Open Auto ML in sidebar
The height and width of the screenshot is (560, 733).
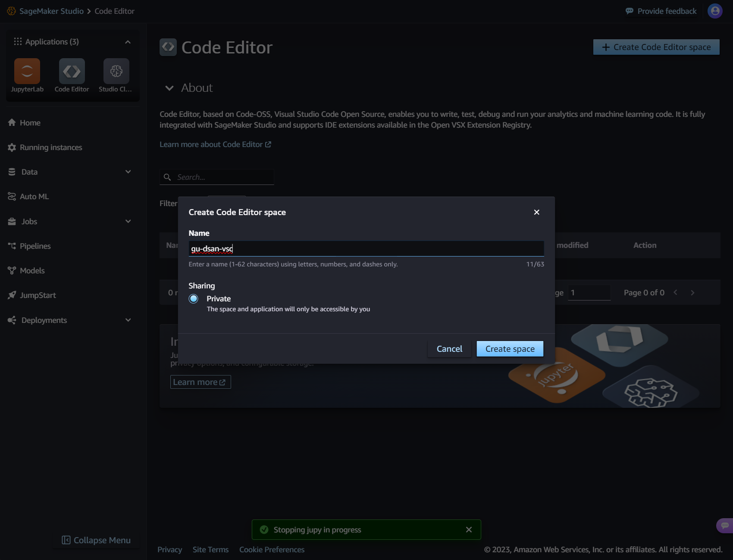34,197
